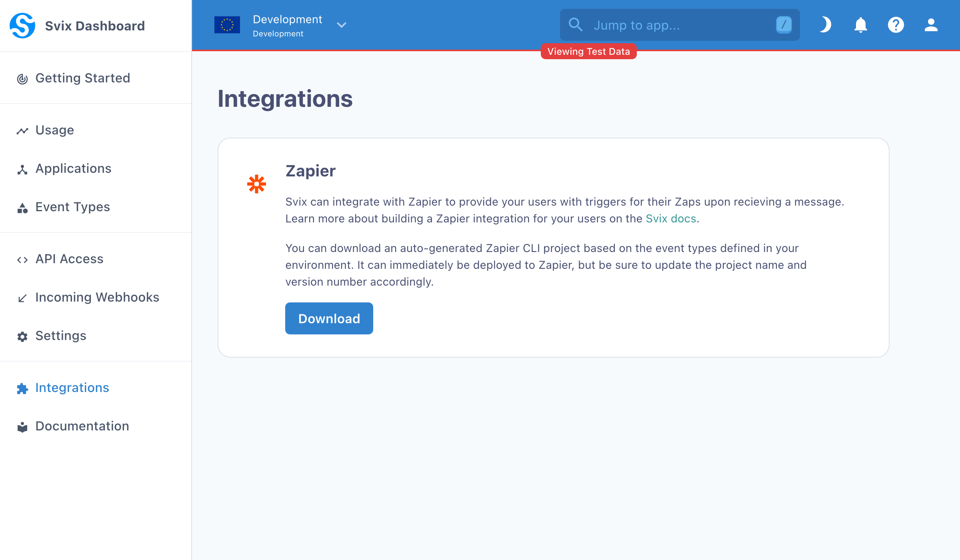Click the Download Zapier CLI button
This screenshot has height=560, width=960.
click(x=329, y=318)
